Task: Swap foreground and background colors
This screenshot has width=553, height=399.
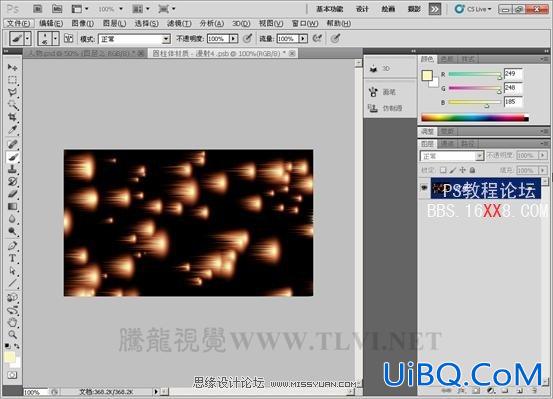Action: [17, 346]
